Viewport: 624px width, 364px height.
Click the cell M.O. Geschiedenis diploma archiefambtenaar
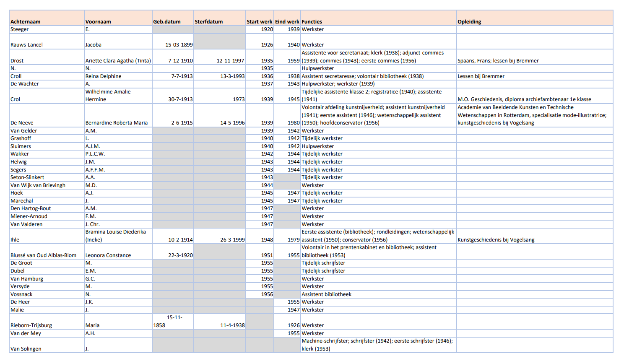coord(524,99)
